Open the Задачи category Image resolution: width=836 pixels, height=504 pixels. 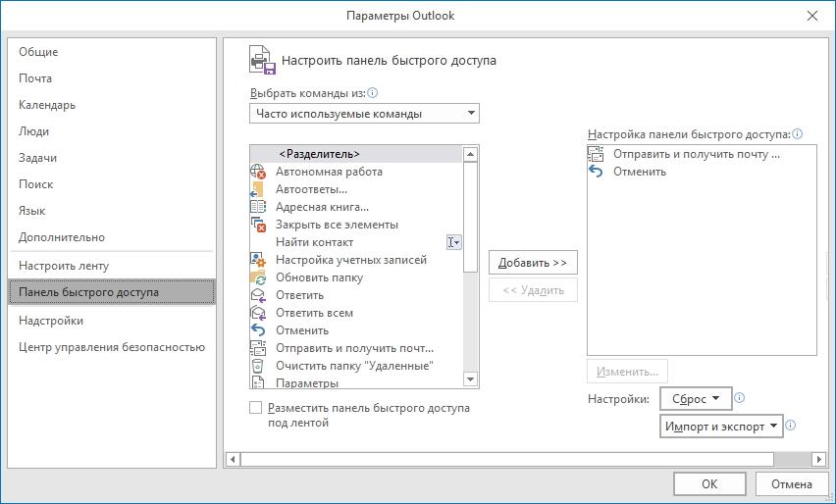click(37, 158)
